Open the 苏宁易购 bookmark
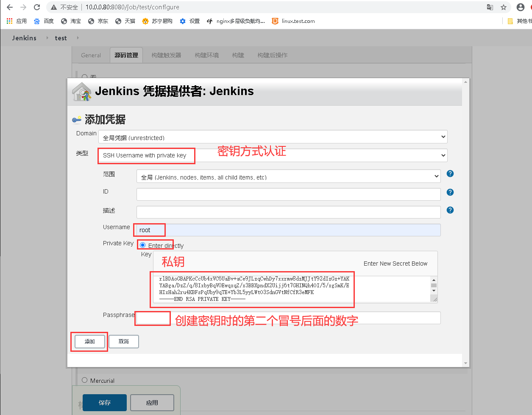The image size is (532, 415). click(x=157, y=21)
